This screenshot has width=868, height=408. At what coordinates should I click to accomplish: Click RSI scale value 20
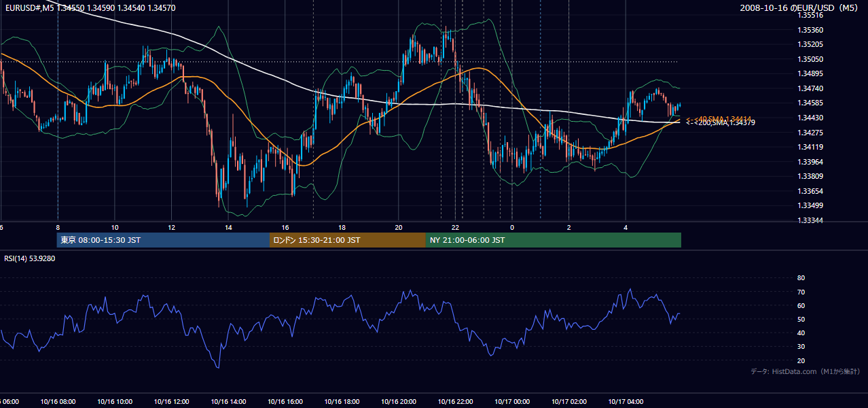click(x=801, y=360)
